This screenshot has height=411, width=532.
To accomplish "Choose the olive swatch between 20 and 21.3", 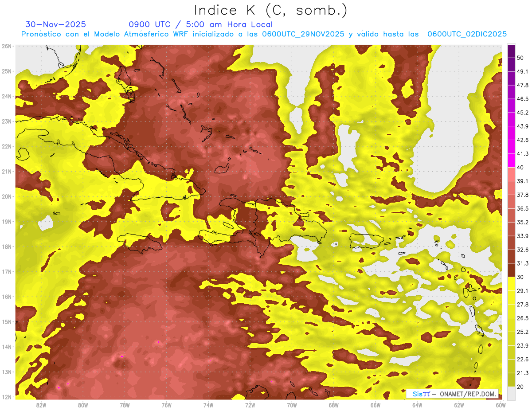I will click(511, 380).
